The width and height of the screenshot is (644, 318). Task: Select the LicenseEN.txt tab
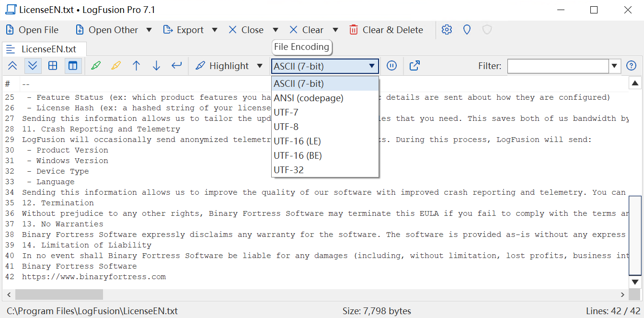coord(45,49)
